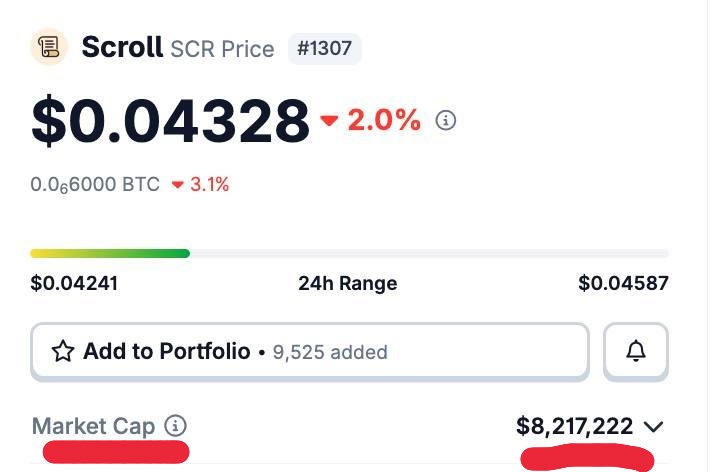Click the Scroll coin logo icon

[49, 47]
